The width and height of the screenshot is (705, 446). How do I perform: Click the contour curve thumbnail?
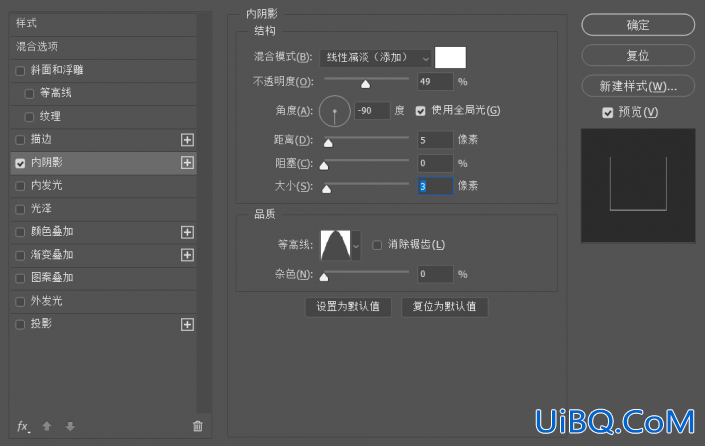[335, 245]
